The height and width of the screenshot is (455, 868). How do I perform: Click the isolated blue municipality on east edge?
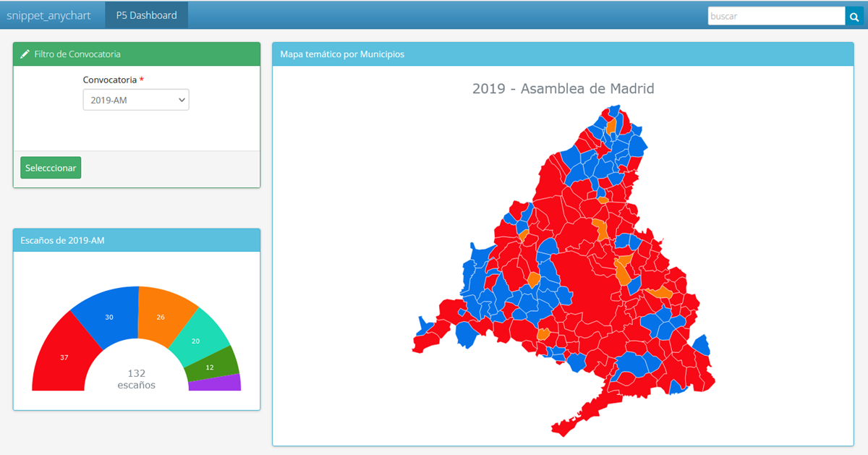700,346
